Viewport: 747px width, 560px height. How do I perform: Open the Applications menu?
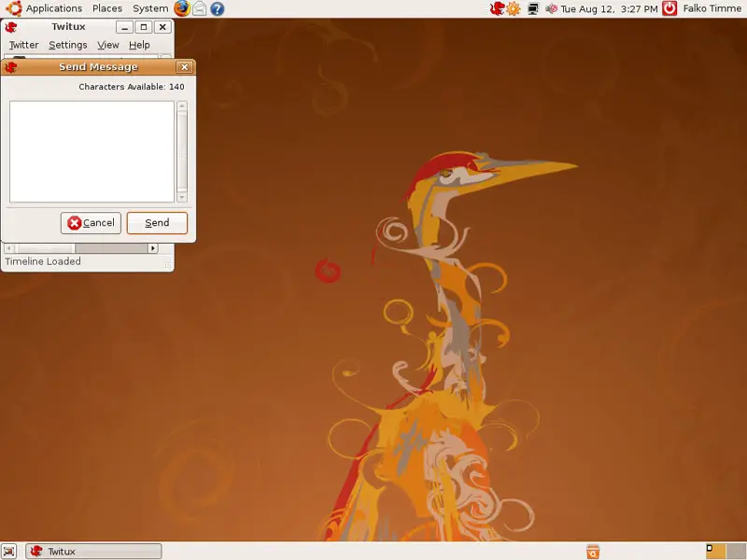[x=54, y=8]
